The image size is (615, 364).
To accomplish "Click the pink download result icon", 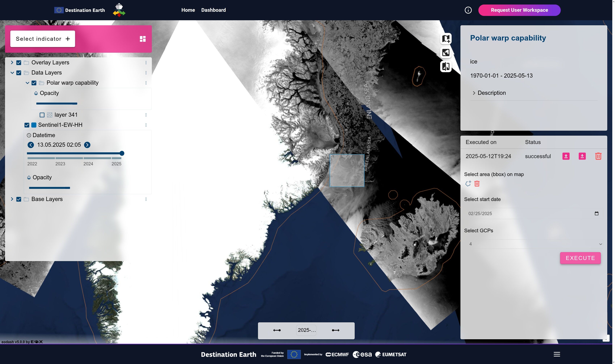I will 582,156.
